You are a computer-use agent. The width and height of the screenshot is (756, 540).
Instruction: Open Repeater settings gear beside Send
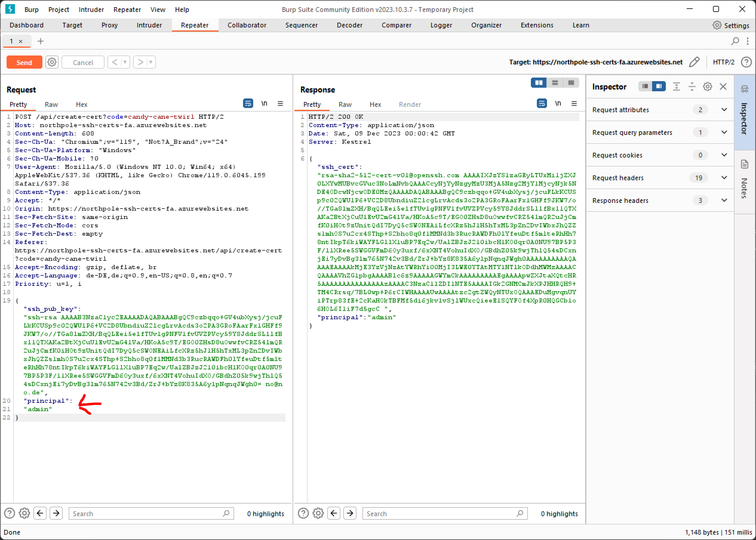coord(52,62)
